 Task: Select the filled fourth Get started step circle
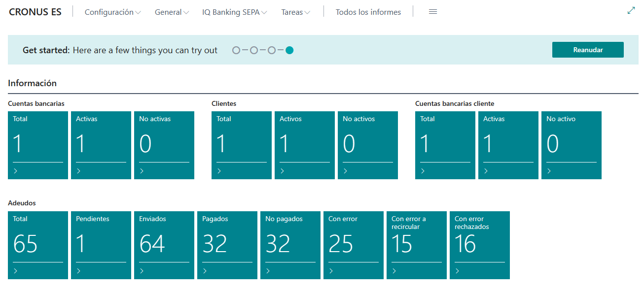(x=289, y=50)
